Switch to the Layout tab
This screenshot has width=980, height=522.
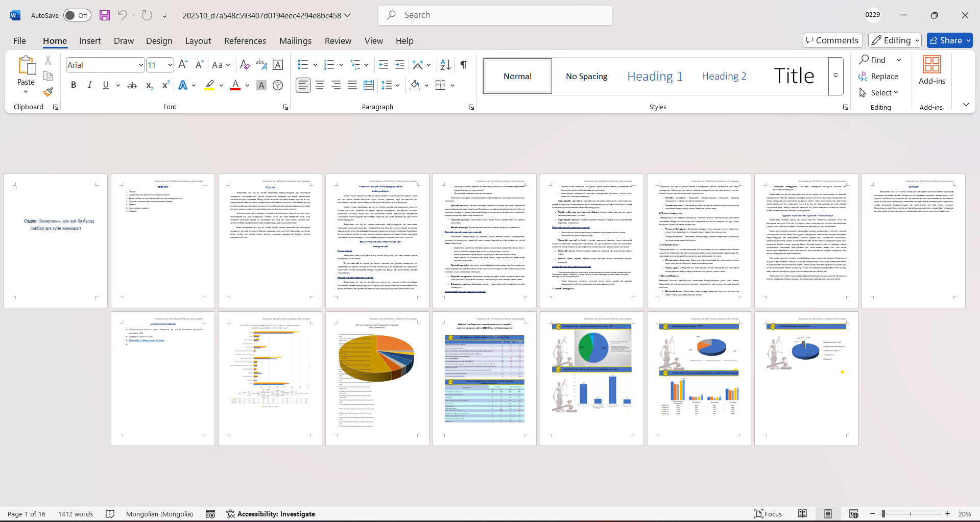click(198, 41)
